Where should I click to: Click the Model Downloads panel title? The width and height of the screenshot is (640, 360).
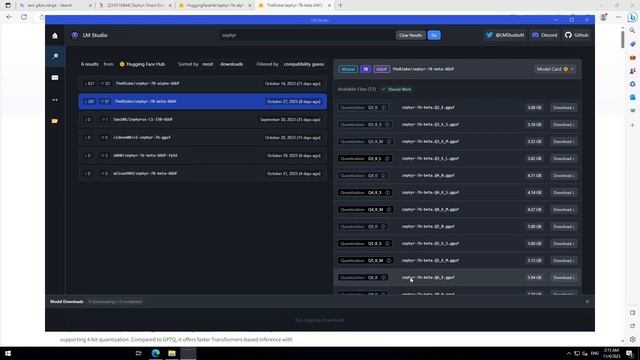(x=67, y=302)
